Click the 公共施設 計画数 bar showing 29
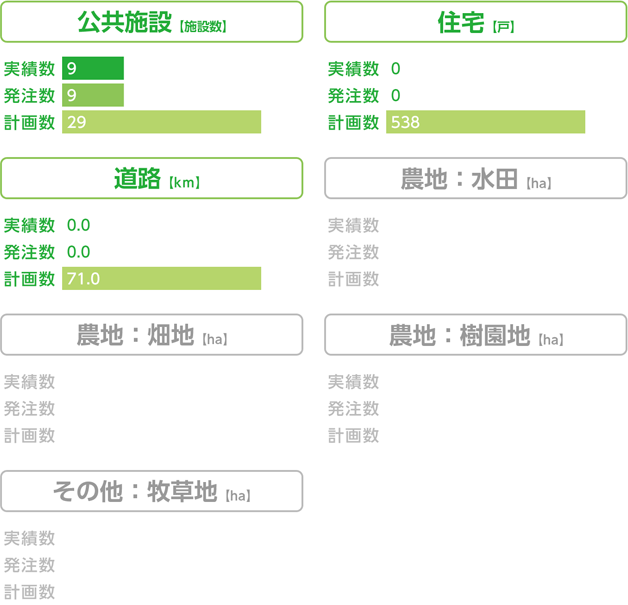 (x=161, y=122)
